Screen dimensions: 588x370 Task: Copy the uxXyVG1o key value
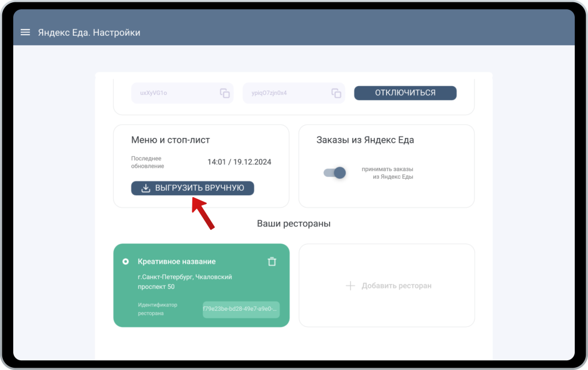[225, 93]
